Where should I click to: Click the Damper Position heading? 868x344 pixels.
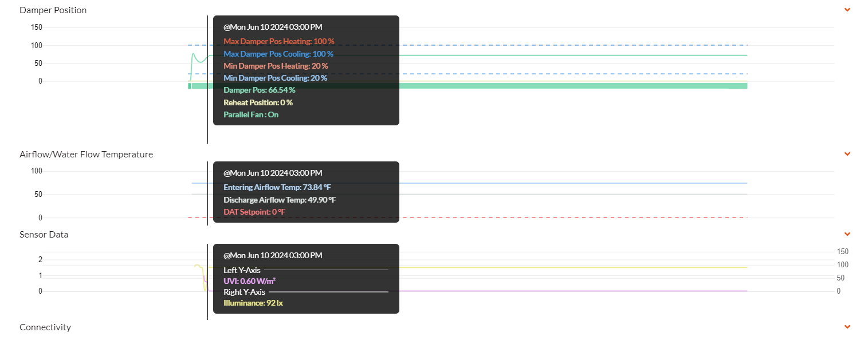53,10
